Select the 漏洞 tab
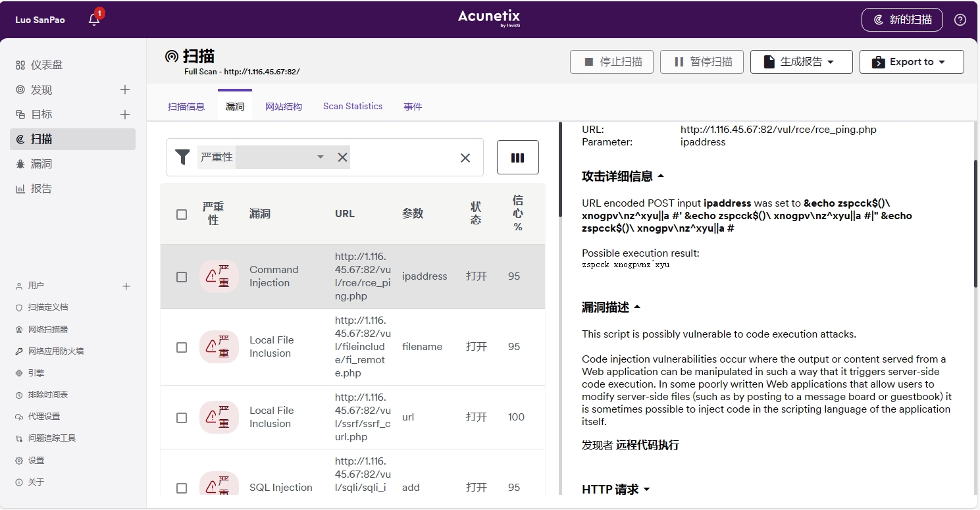Screen dimensions: 980x510 [235, 106]
